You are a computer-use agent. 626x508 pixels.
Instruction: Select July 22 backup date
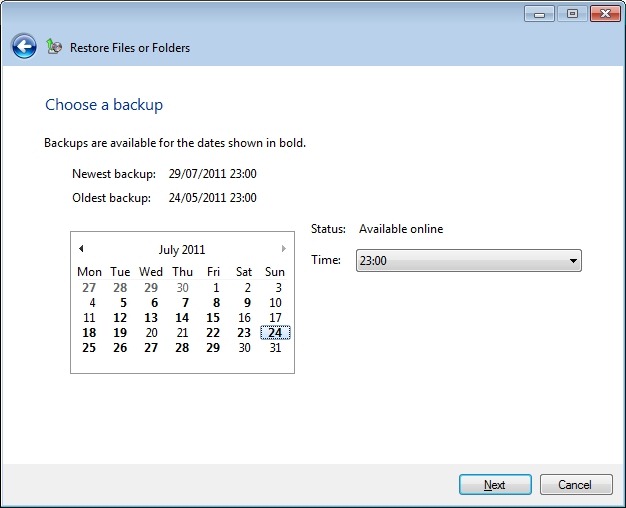click(213, 333)
